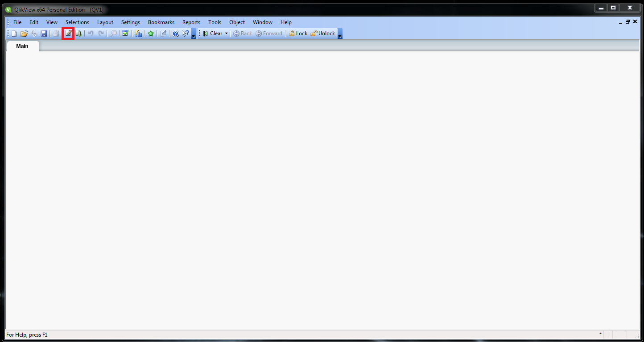Click the Refresh arrows toolbar icon

click(34, 33)
